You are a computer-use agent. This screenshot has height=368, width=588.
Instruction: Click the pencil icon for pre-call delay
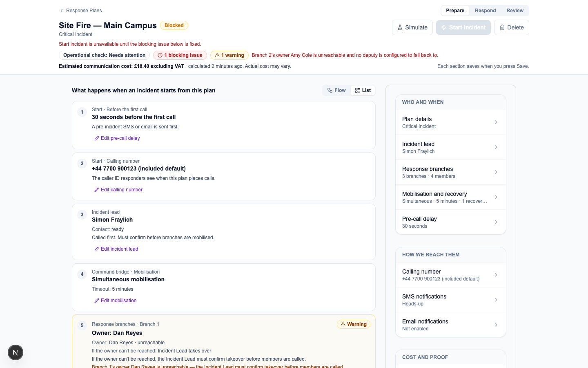click(x=97, y=138)
